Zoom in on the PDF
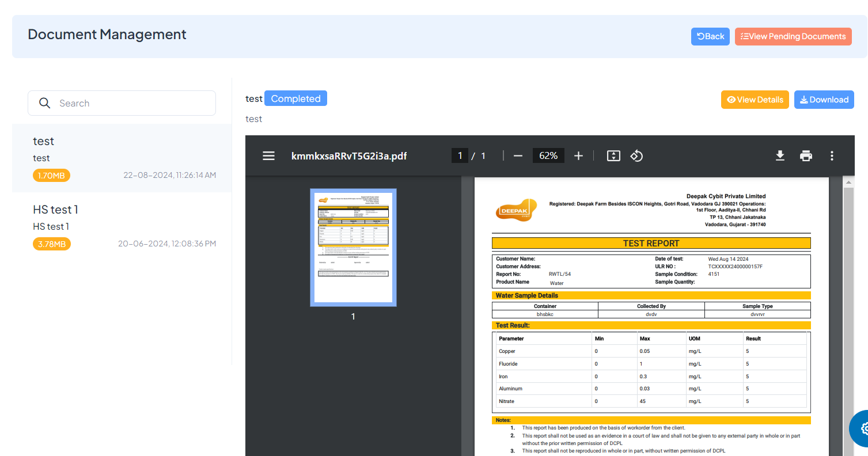 pyautogui.click(x=578, y=155)
